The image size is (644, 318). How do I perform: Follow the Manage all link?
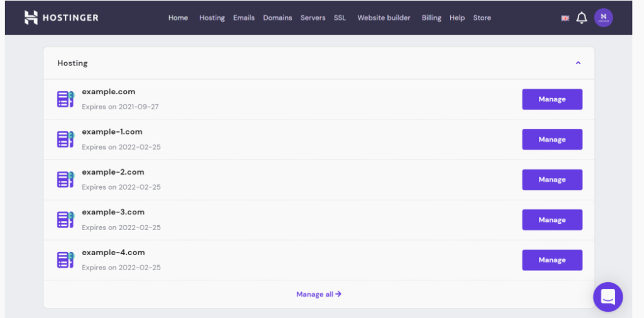tap(319, 294)
